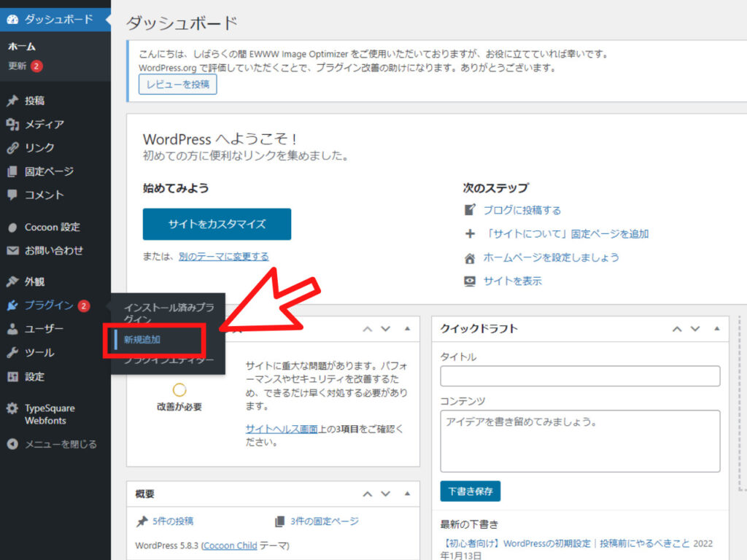Click the サイトをカスタマイズ button
The height and width of the screenshot is (560, 747).
pyautogui.click(x=217, y=224)
